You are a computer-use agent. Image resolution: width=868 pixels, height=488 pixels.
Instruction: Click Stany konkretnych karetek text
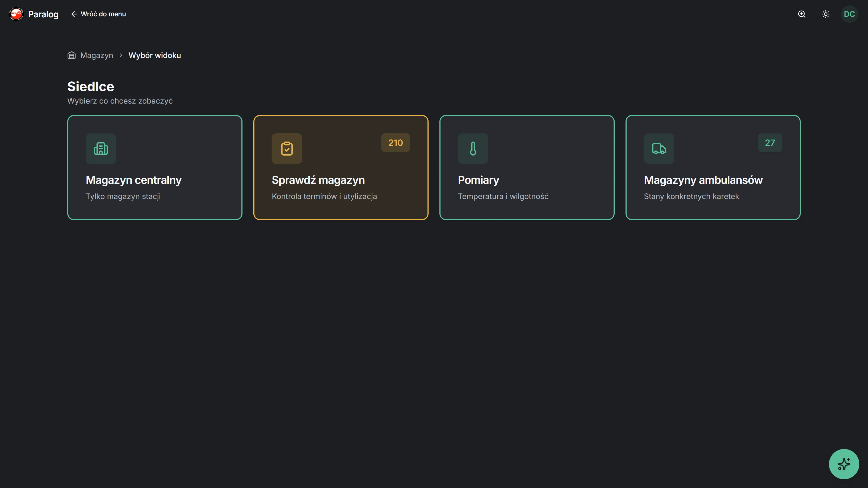pos(691,196)
